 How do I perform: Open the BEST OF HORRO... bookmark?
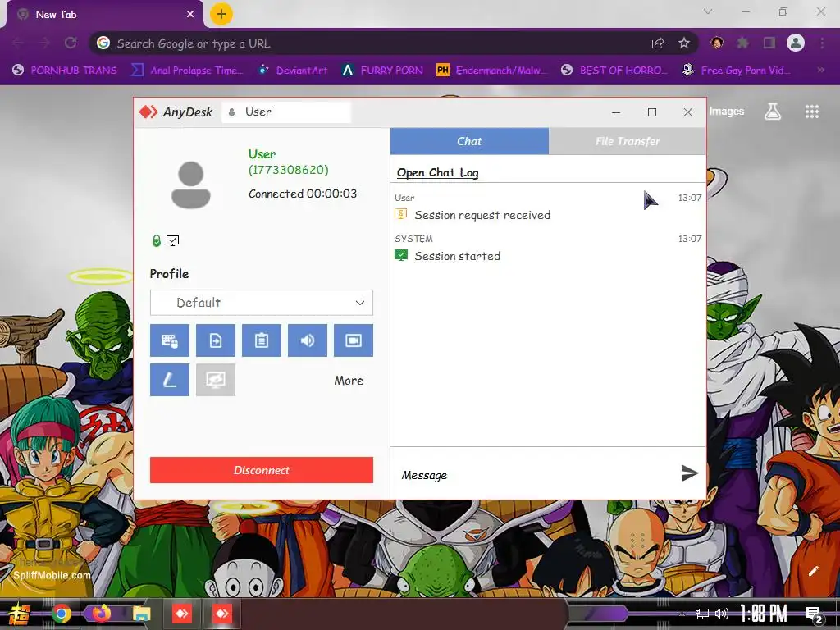(614, 71)
